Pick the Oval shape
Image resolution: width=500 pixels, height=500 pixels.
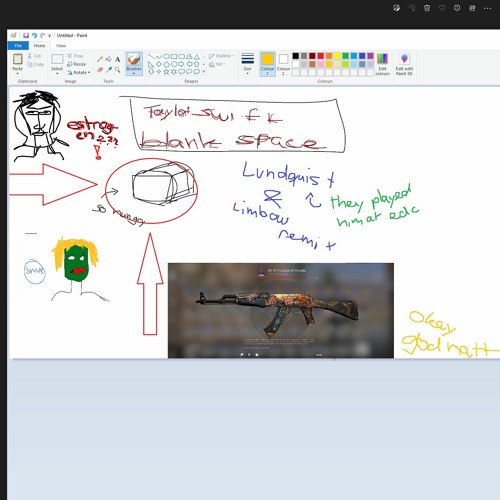pyautogui.click(x=166, y=56)
